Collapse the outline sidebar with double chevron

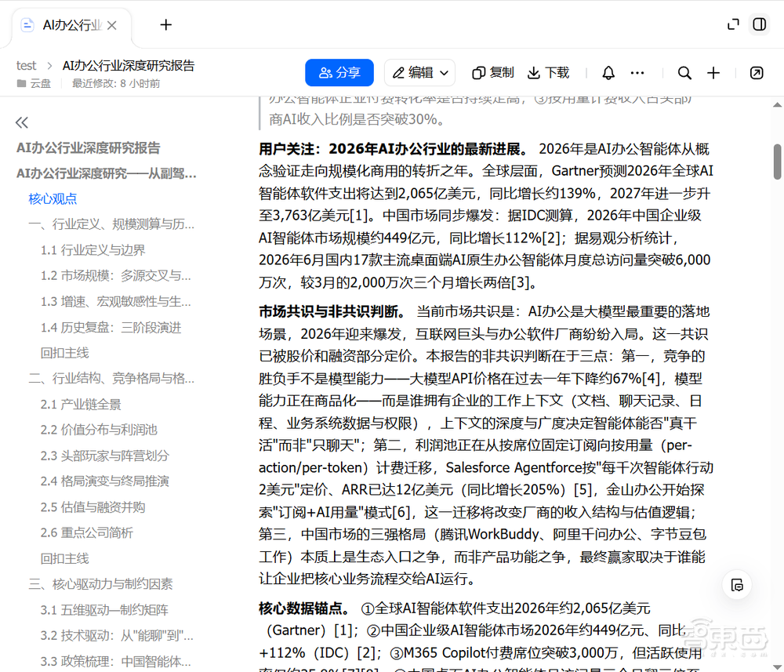tap(22, 122)
